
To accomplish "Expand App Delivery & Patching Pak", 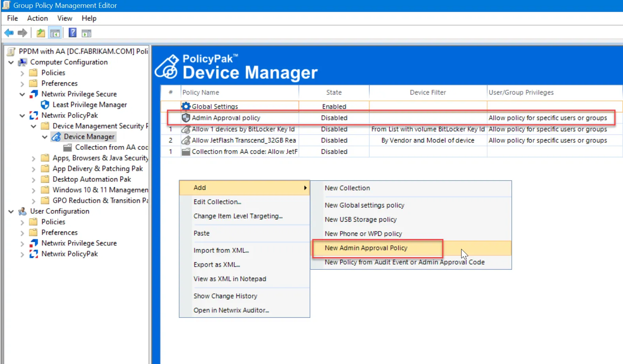I will click(x=34, y=169).
